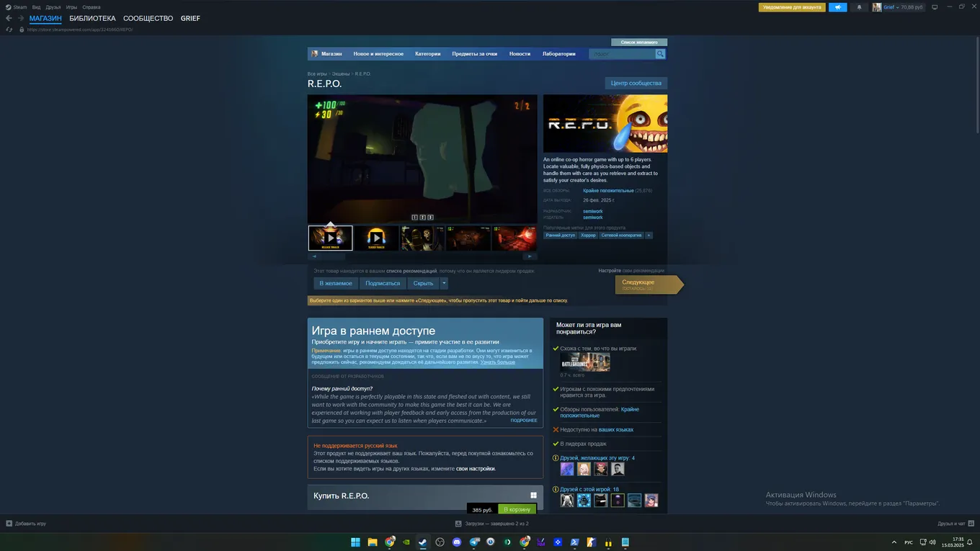Click the Узнать больше link

click(x=498, y=362)
